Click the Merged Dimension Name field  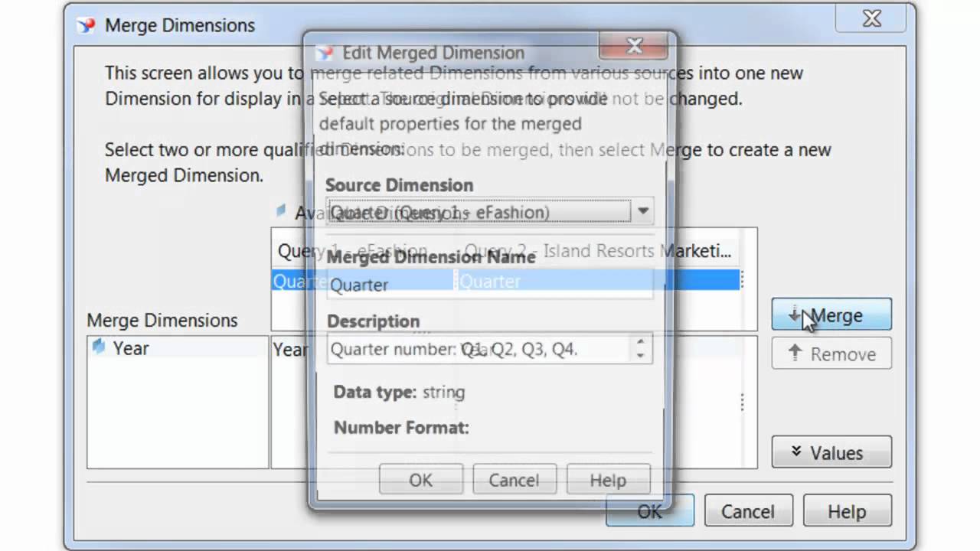490,284
